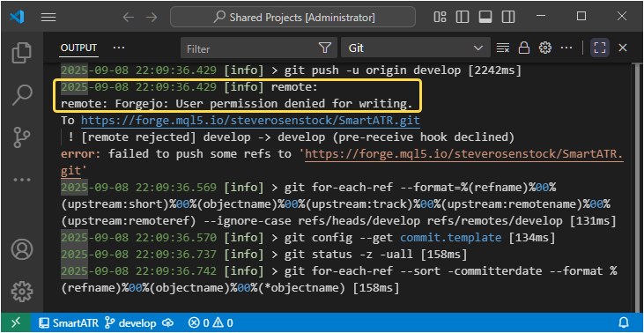Open the Manage gear in activity bar
The height and width of the screenshot is (333, 644).
click(x=22, y=291)
